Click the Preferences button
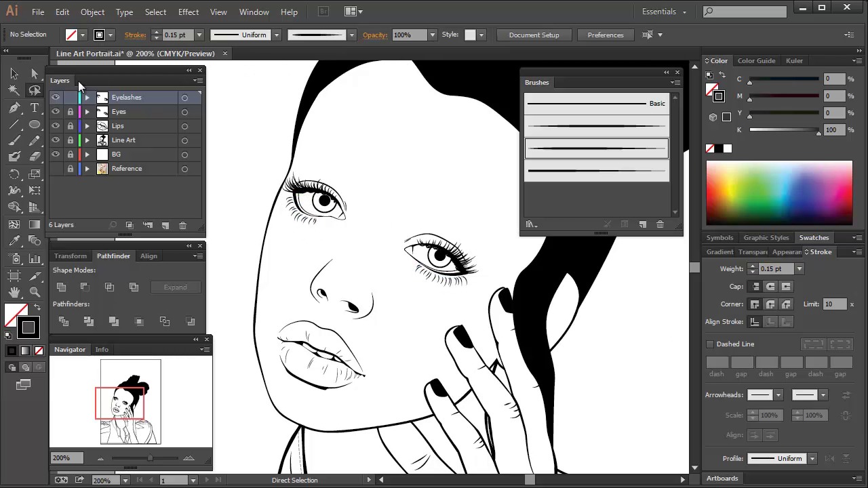Screen dimensions: 868x488 coord(606,35)
